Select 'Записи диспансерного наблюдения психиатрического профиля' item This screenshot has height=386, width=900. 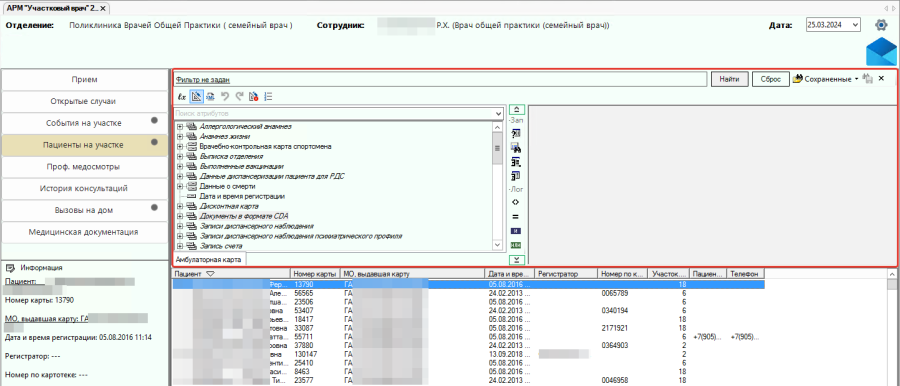coord(300,236)
